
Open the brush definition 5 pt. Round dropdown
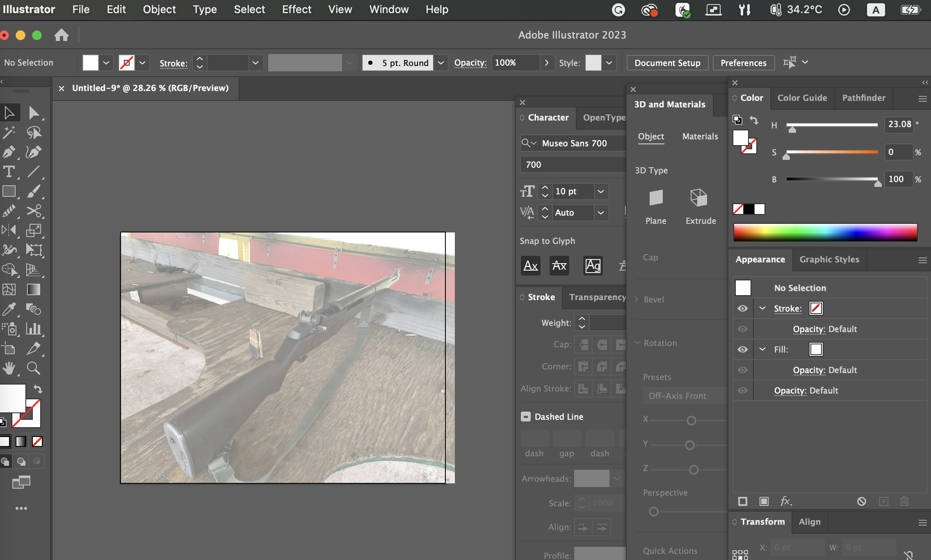[441, 63]
